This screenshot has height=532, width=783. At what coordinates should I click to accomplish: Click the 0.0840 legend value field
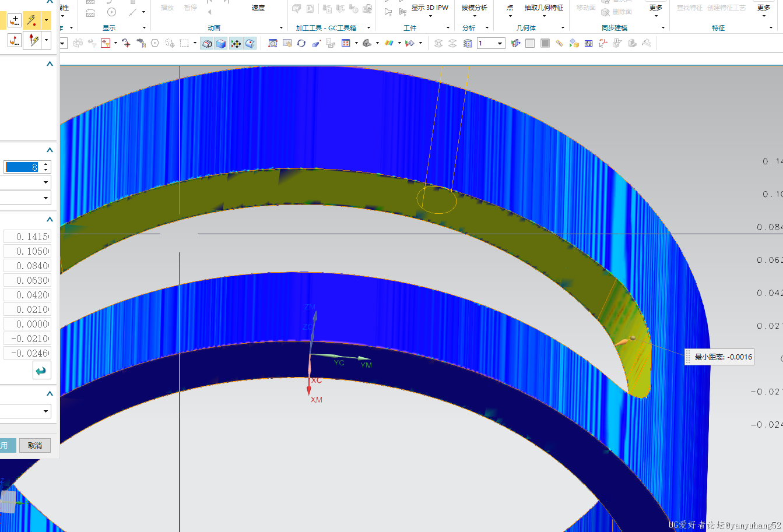(27, 266)
